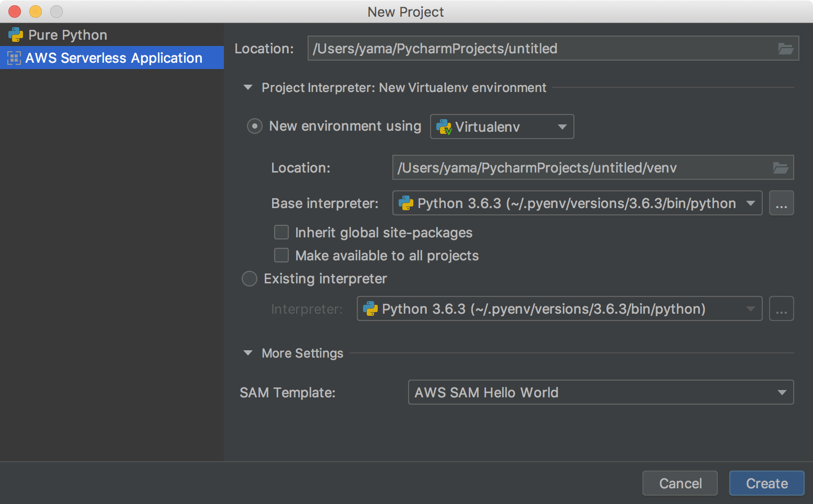This screenshot has width=813, height=504.
Task: Click the Create button
Action: [767, 483]
